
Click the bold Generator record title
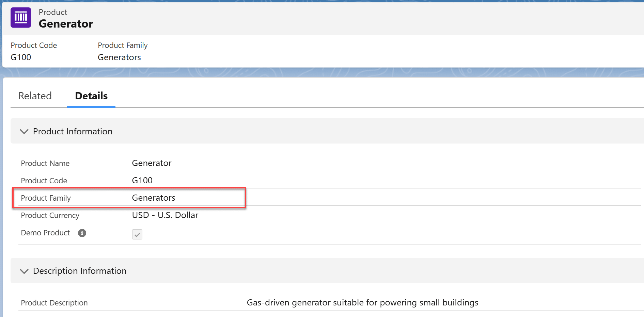(x=66, y=24)
